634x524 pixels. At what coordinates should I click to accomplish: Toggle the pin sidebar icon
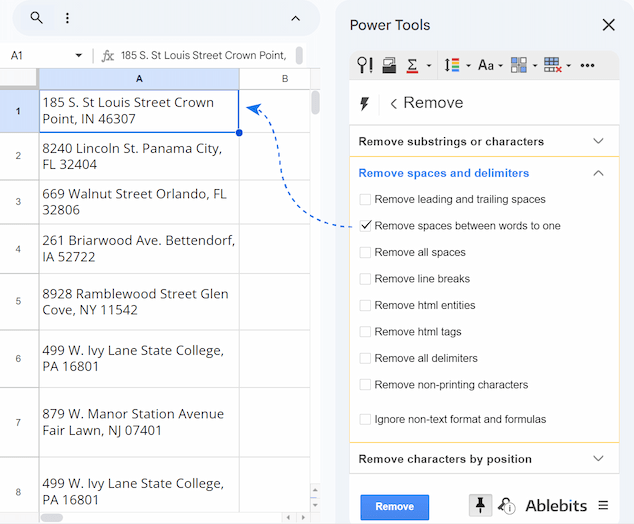coord(480,505)
